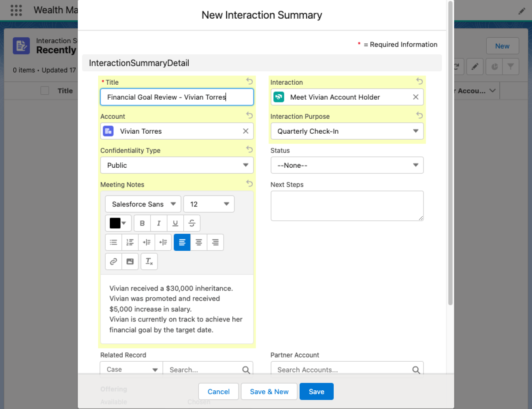Insert an image in Meeting Notes
This screenshot has width=532, height=409.
tap(130, 262)
